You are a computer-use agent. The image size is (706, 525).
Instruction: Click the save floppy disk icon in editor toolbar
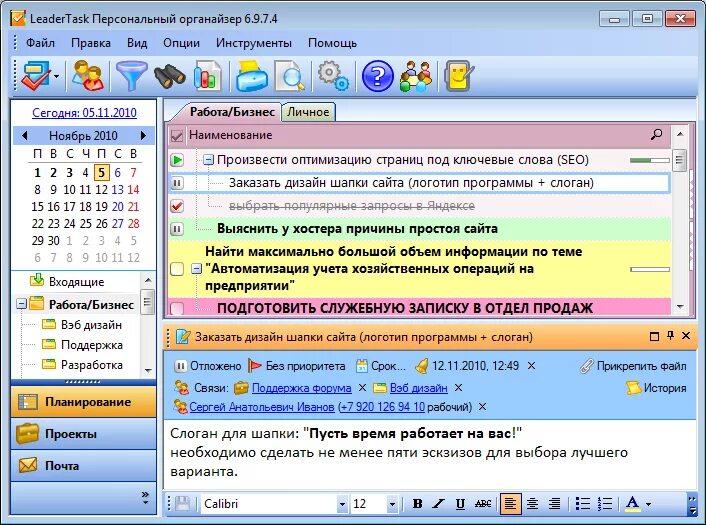[182, 503]
